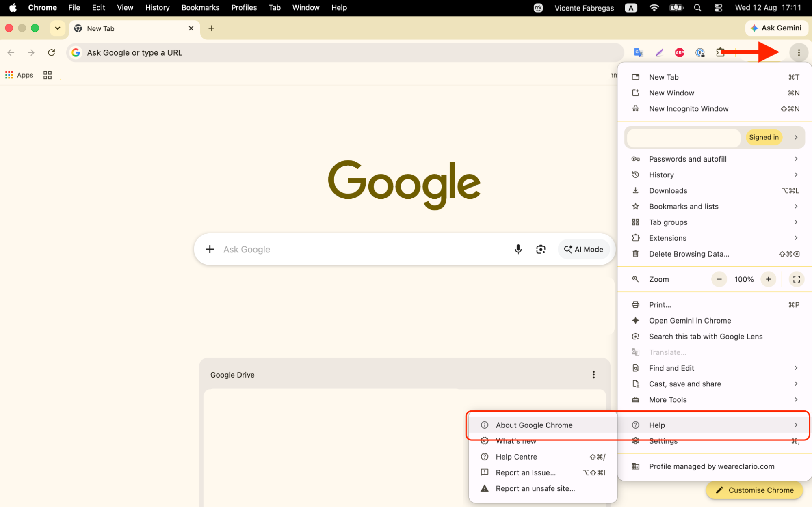This screenshot has height=507, width=812.
Task: Expand the Signed in profile row
Action: tap(714, 137)
